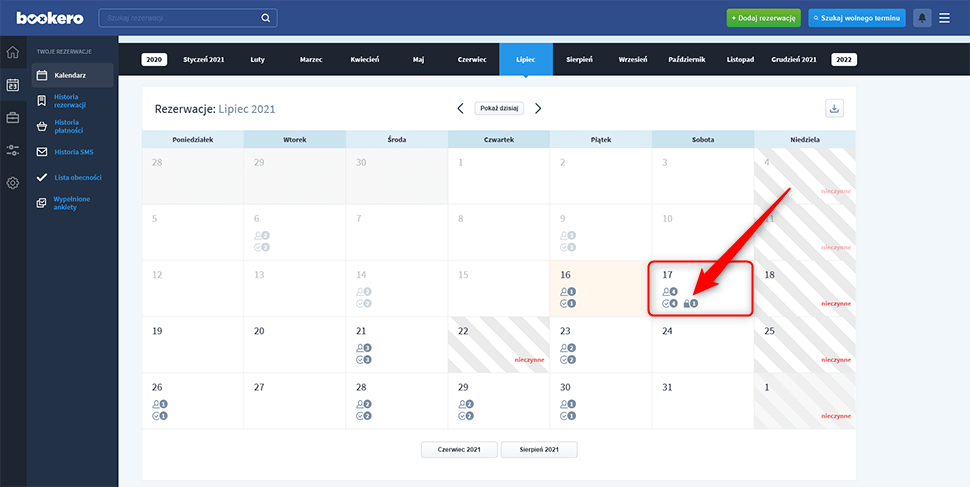This screenshot has height=487, width=970.
Task: Click the people count icon on July 21
Action: click(x=359, y=348)
